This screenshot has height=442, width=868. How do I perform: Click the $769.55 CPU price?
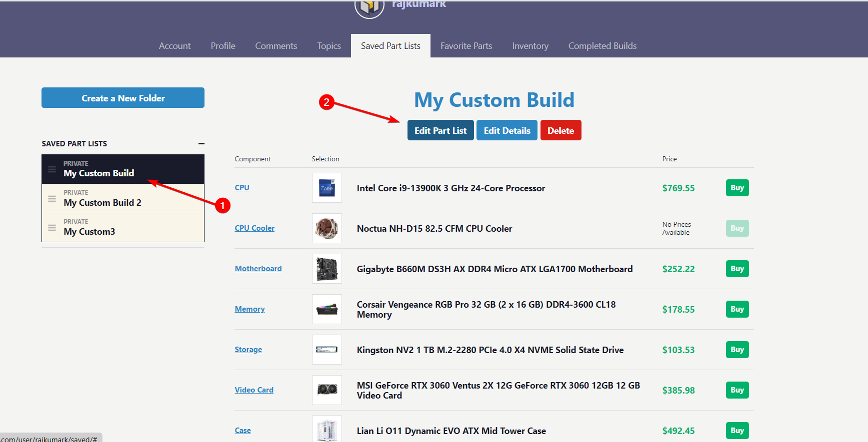coord(678,188)
